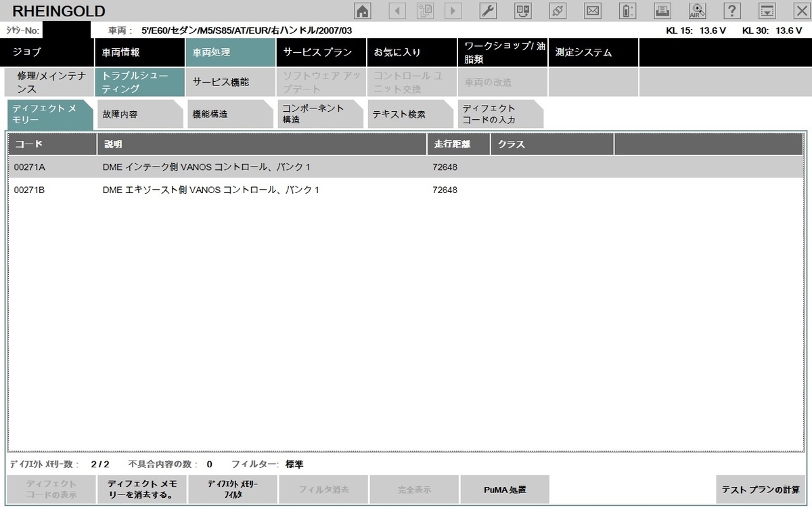The image size is (812, 508).
Task: Open the connection plug icon
Action: coord(558,10)
